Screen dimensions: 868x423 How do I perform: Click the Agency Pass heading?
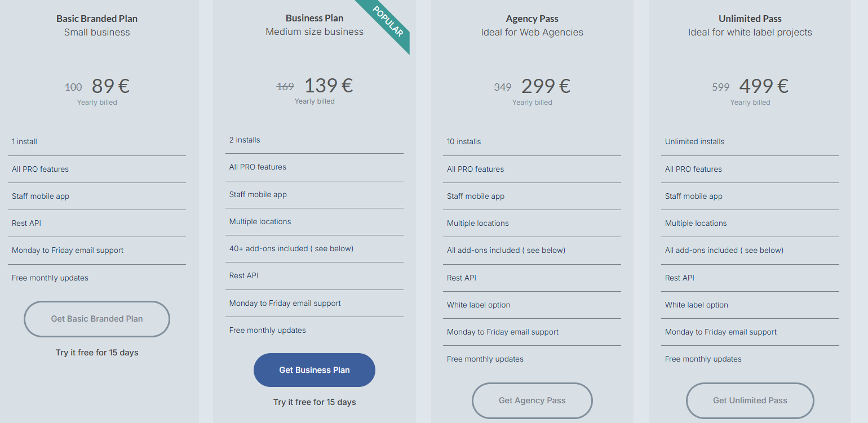point(532,19)
